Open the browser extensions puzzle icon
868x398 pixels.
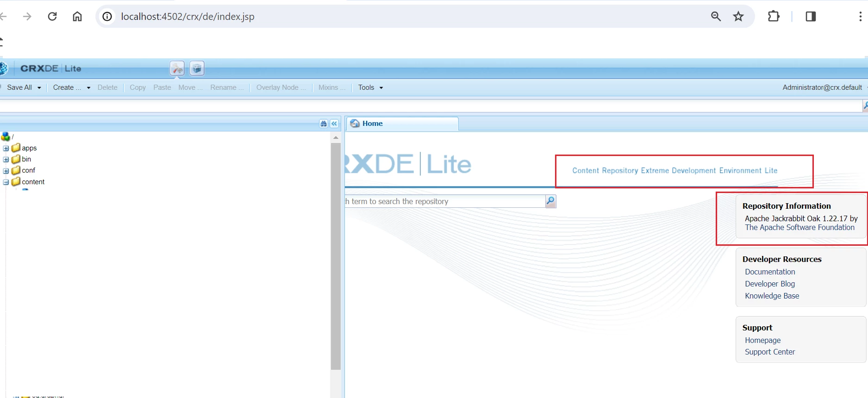pos(774,17)
